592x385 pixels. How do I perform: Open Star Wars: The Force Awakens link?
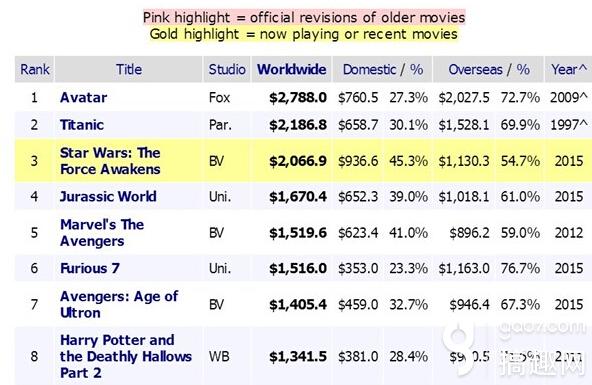[x=110, y=161]
